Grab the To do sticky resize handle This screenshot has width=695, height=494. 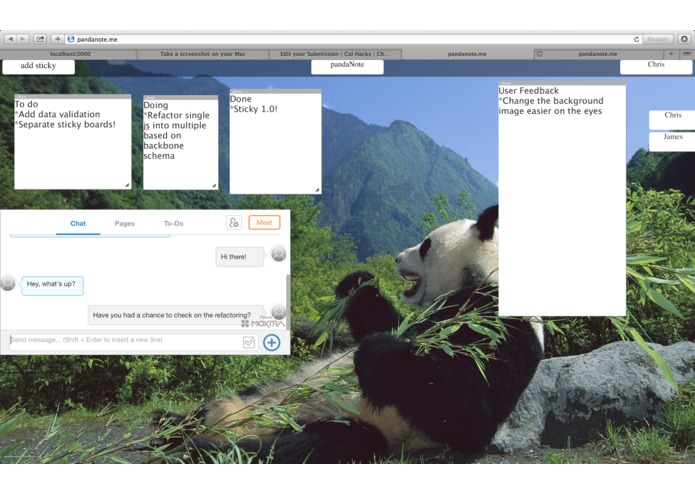(x=127, y=185)
